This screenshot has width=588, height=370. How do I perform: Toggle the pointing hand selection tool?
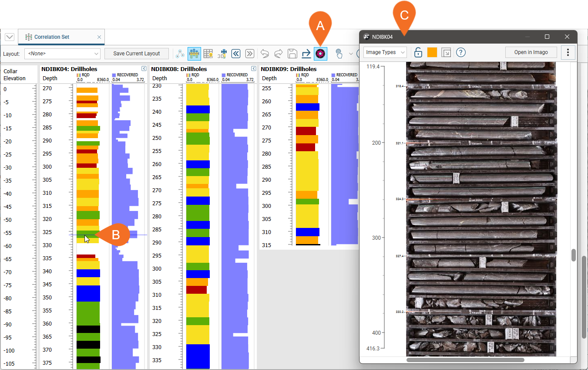[339, 54]
